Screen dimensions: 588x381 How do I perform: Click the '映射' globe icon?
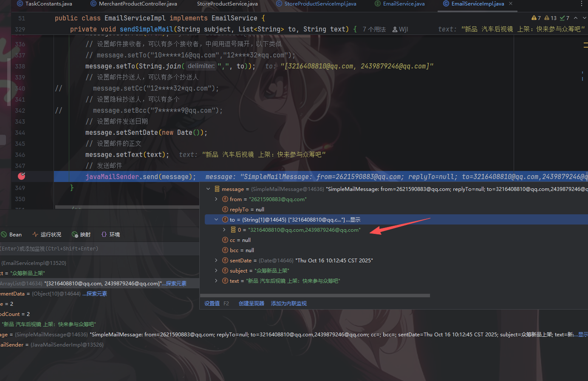(x=75, y=235)
